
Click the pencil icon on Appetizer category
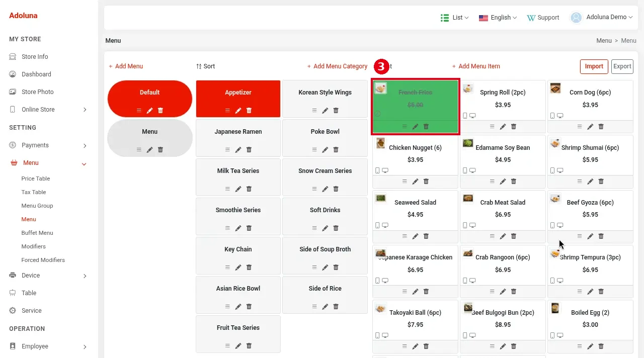[x=238, y=111]
